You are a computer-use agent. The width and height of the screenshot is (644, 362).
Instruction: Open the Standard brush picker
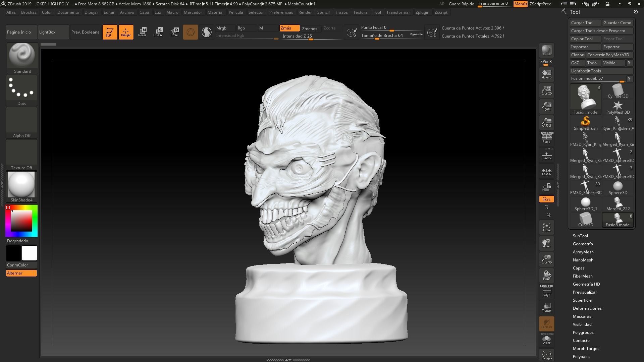pos(22,58)
